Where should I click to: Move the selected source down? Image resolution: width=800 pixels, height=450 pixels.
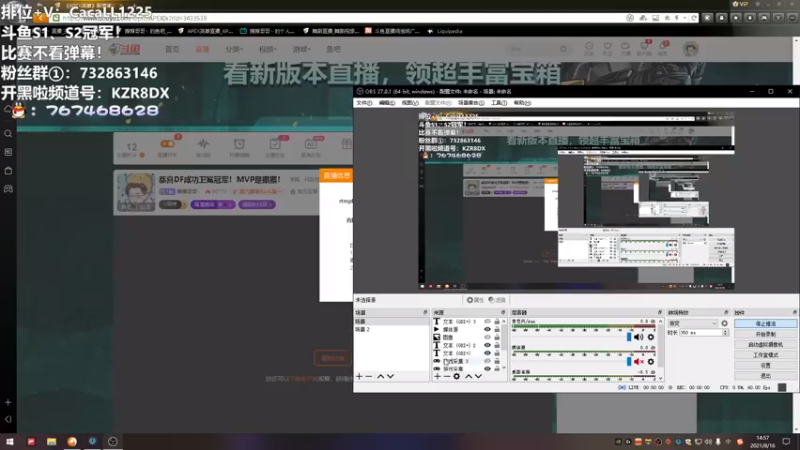click(478, 377)
